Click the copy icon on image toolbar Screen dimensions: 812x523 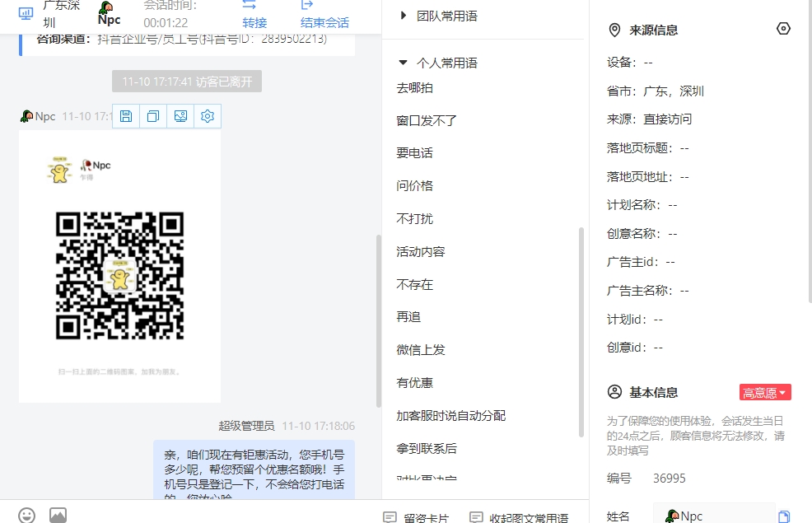(x=153, y=116)
